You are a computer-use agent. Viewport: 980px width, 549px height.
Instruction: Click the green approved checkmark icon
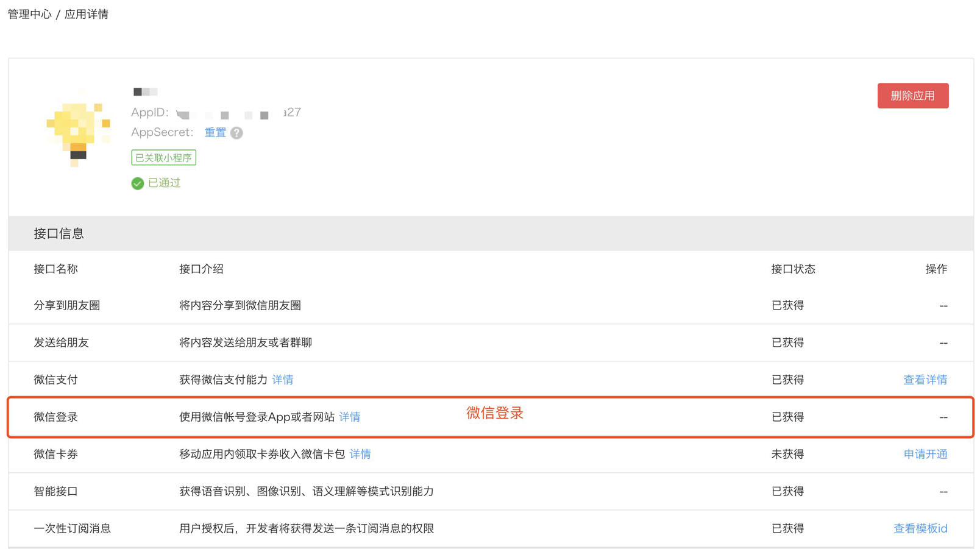(138, 183)
